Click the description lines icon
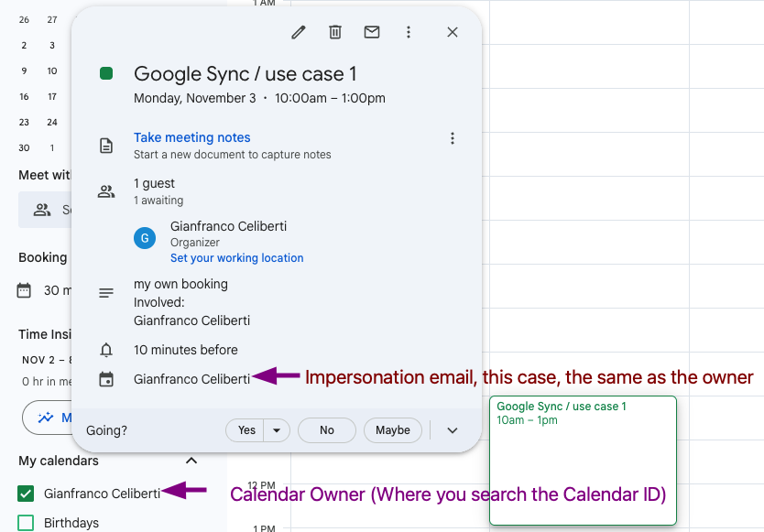764x532 pixels. pyautogui.click(x=106, y=293)
